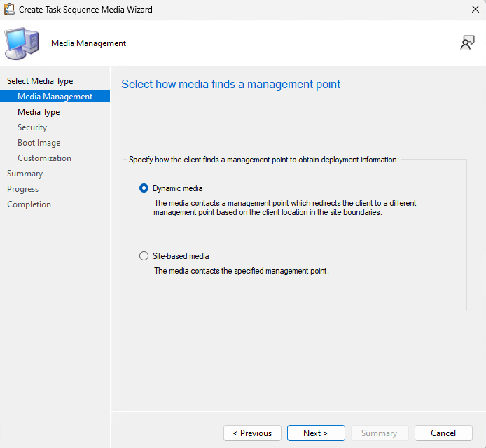This screenshot has height=448, width=486.
Task: Click the Cancel button
Action: (443, 433)
